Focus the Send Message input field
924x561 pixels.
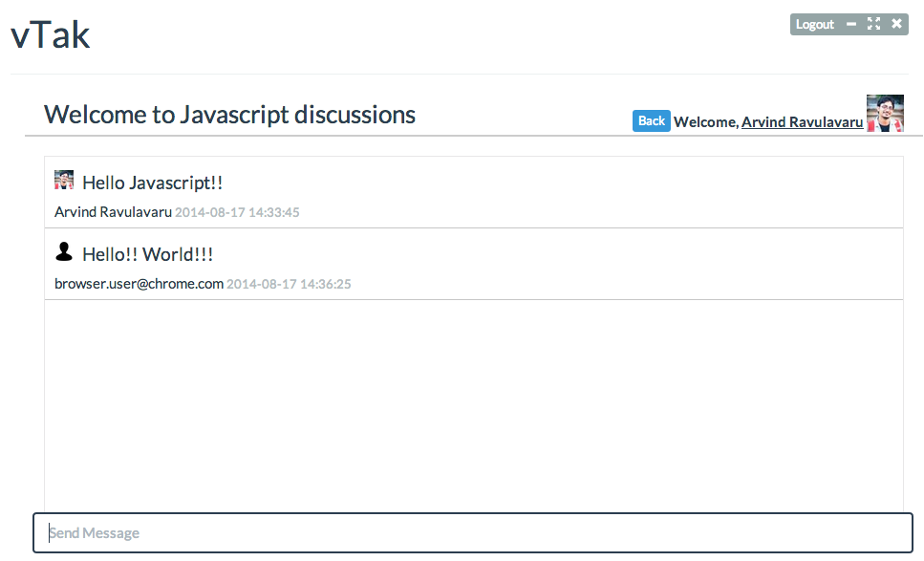point(473,532)
